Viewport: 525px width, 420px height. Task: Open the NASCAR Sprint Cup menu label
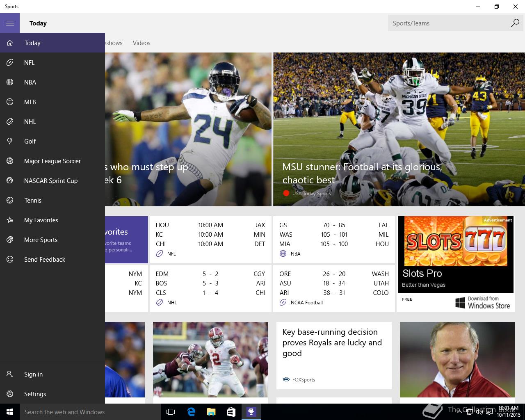(51, 181)
